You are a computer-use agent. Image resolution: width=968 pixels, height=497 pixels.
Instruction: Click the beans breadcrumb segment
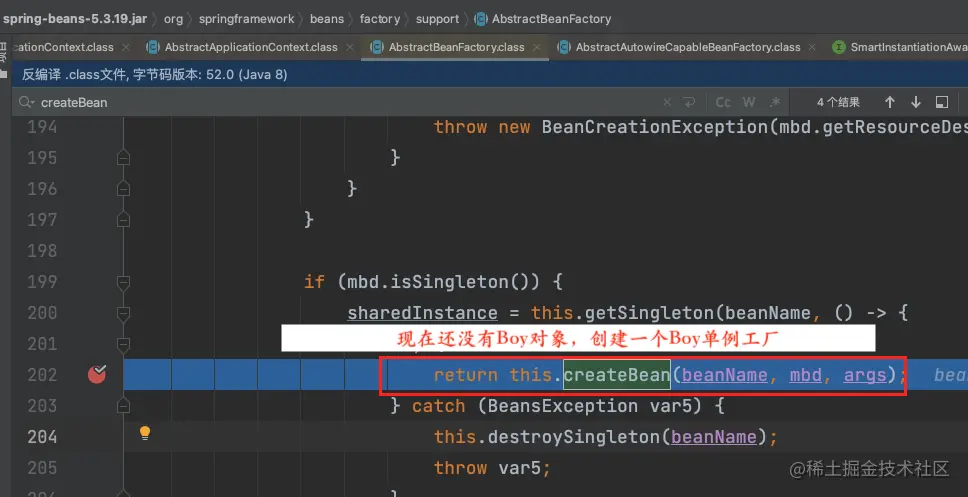point(327,19)
